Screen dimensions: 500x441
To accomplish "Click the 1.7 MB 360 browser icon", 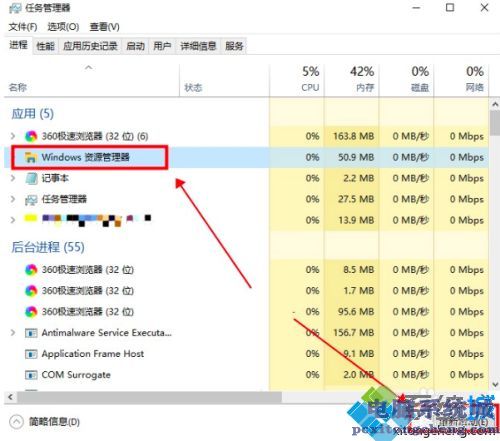I will tap(31, 291).
